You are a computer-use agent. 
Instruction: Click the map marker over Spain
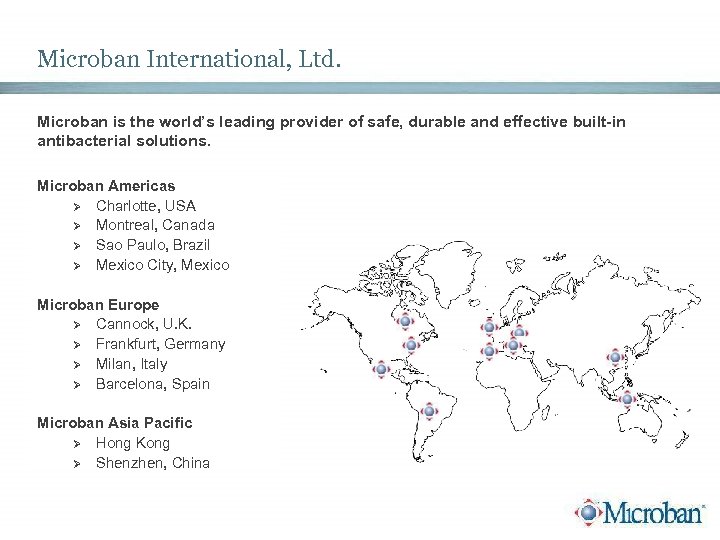click(489, 351)
